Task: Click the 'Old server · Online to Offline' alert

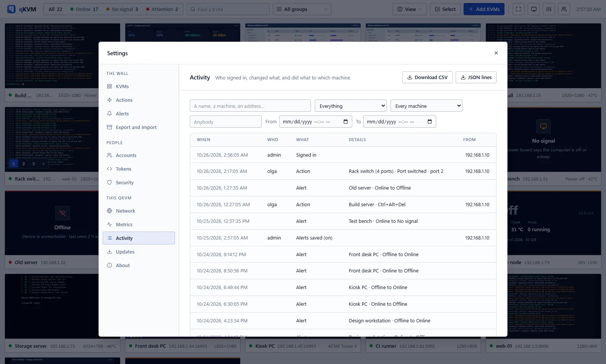Action: coord(343,188)
